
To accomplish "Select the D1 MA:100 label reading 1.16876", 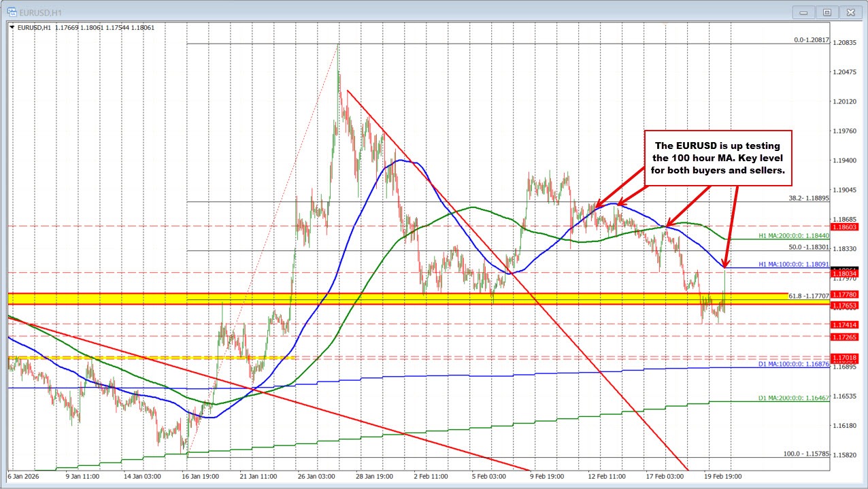I will pyautogui.click(x=793, y=365).
